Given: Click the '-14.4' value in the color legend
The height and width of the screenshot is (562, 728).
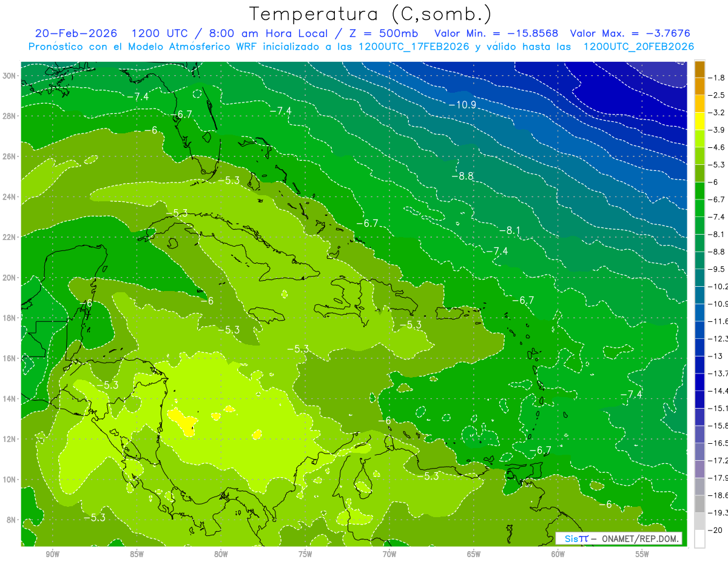Looking at the screenshot, I should coord(718,390).
